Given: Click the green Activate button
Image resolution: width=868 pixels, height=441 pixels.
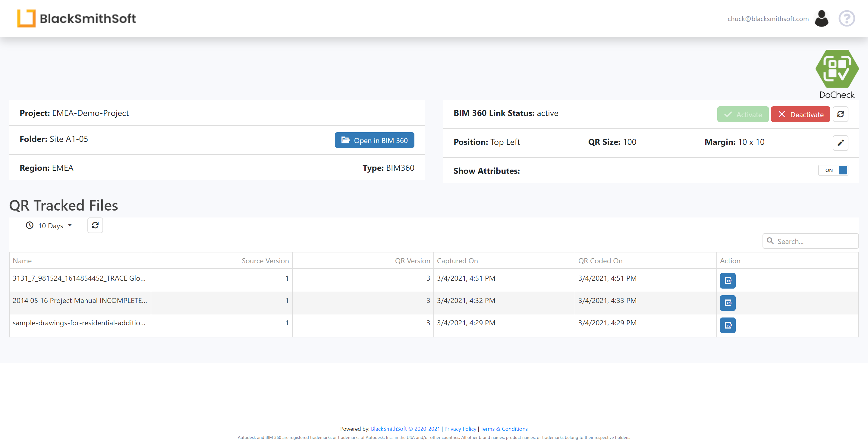Looking at the screenshot, I should tap(742, 114).
